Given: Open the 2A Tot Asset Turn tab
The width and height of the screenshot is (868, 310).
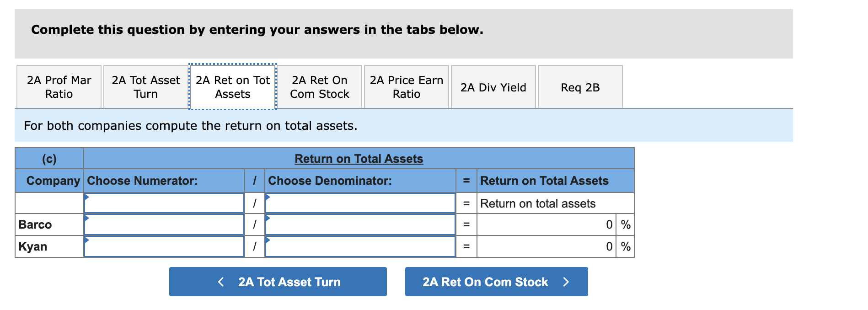Looking at the screenshot, I should tap(145, 86).
